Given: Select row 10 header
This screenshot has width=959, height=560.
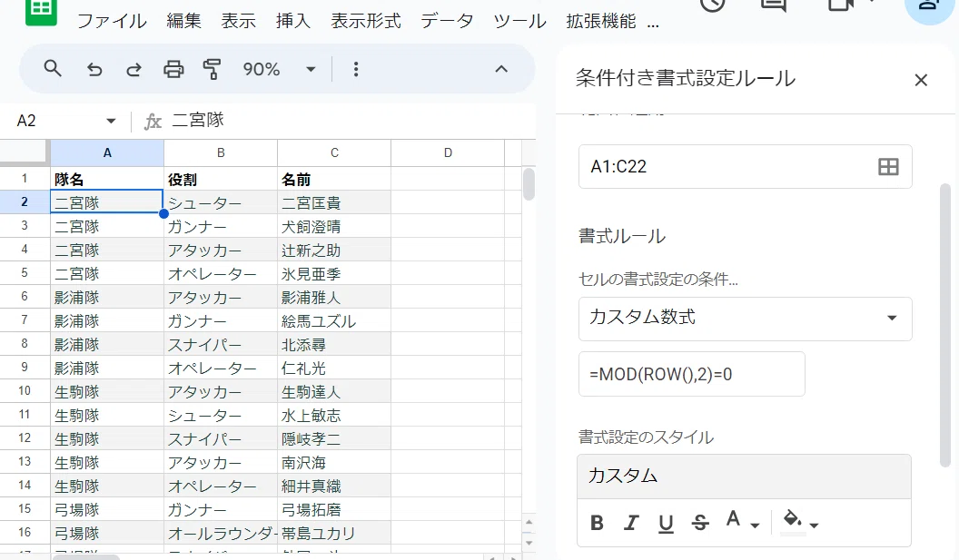Looking at the screenshot, I should coord(25,391).
